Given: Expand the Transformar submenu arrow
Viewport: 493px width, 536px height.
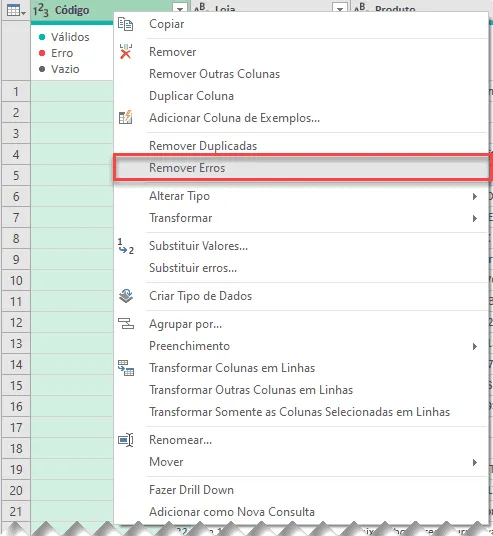Looking at the screenshot, I should [475, 218].
